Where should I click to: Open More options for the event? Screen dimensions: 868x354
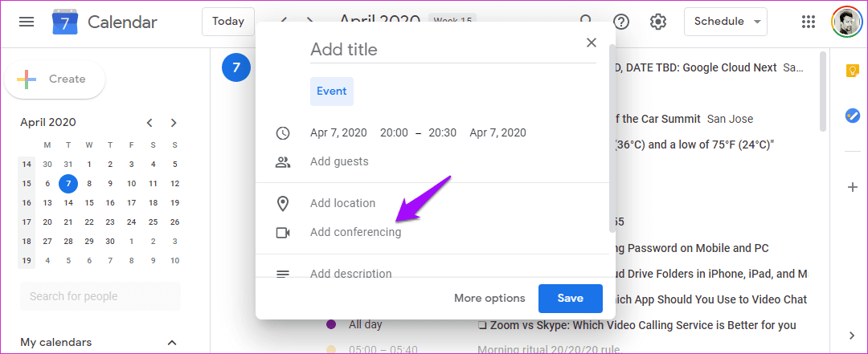click(x=489, y=298)
